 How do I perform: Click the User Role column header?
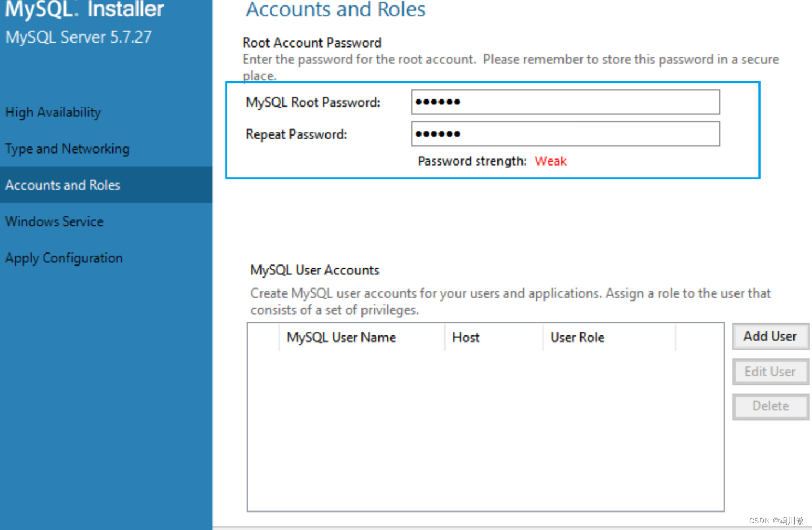pyautogui.click(x=609, y=337)
